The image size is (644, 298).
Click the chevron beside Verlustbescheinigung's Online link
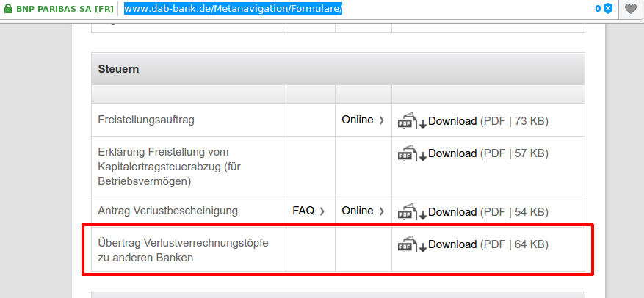point(382,211)
